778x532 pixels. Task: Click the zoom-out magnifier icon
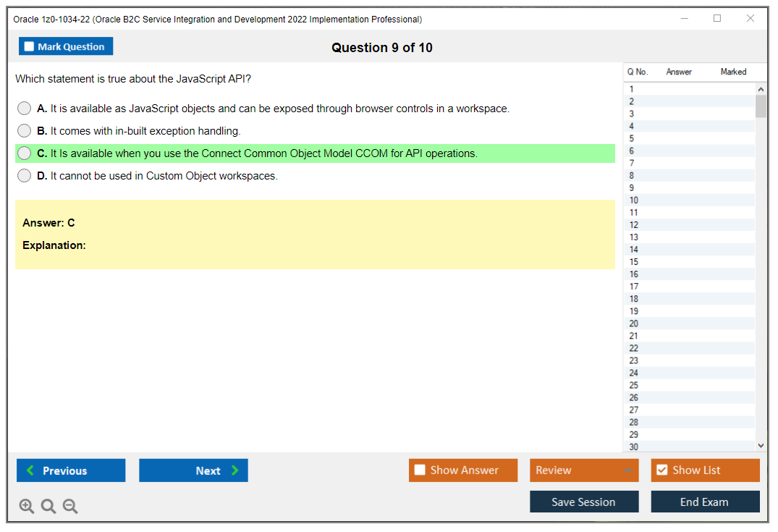click(x=70, y=506)
